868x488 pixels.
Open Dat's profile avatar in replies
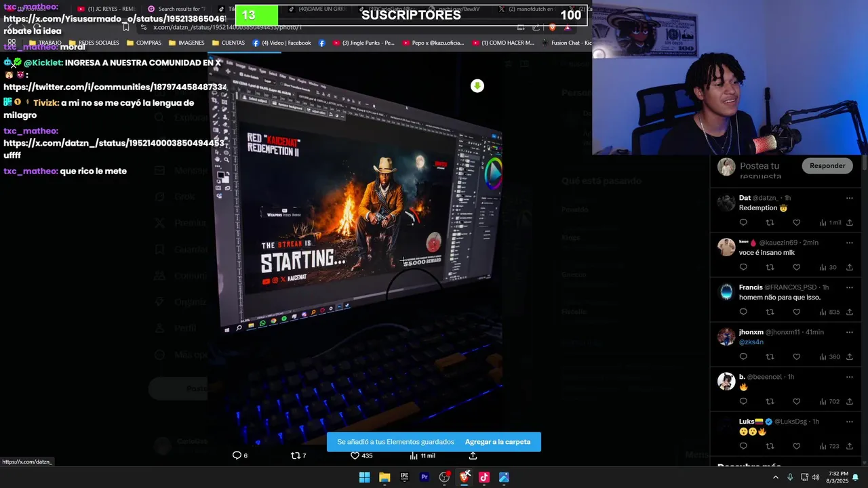tap(726, 202)
